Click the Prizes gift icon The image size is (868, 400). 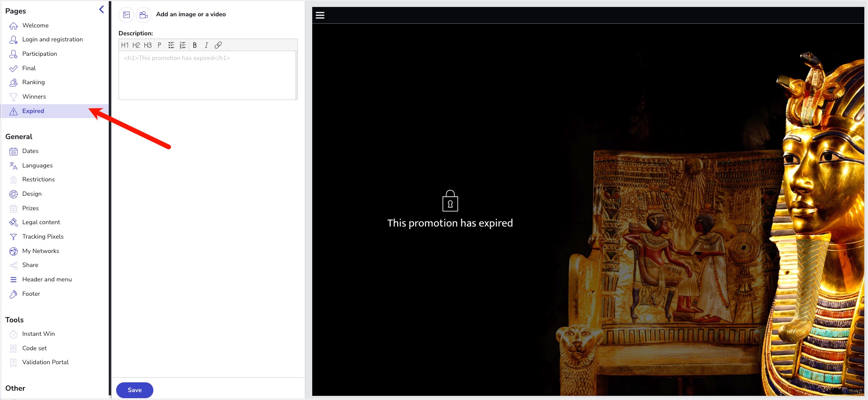[13, 208]
